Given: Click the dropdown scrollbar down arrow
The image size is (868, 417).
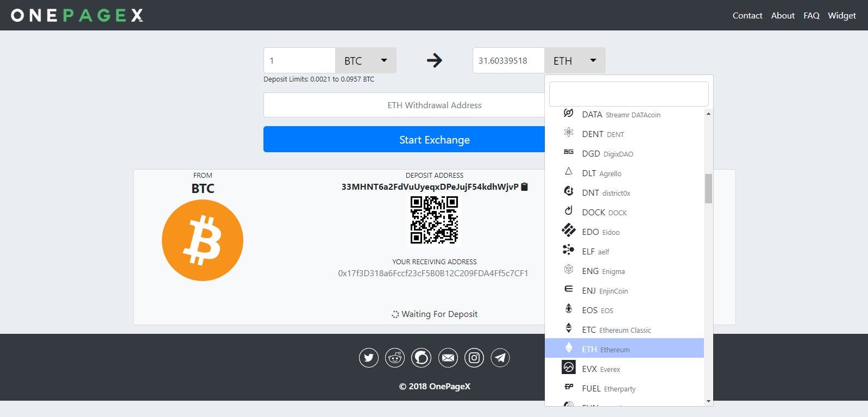Looking at the screenshot, I should [x=708, y=401].
